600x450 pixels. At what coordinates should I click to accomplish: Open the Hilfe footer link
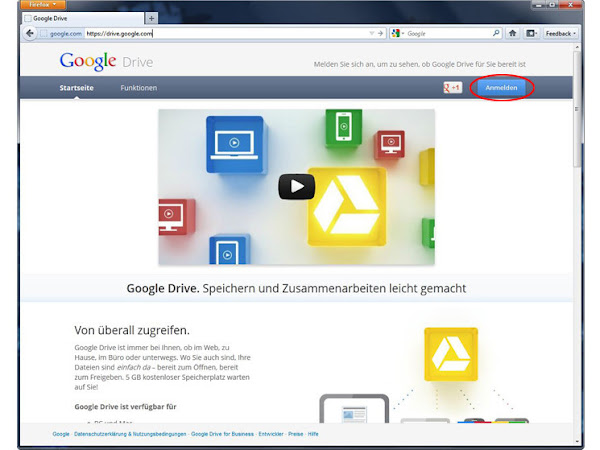pyautogui.click(x=313, y=434)
